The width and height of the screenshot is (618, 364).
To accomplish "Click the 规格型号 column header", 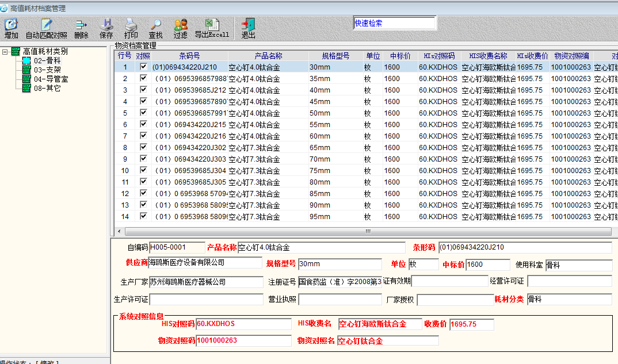I will [336, 56].
